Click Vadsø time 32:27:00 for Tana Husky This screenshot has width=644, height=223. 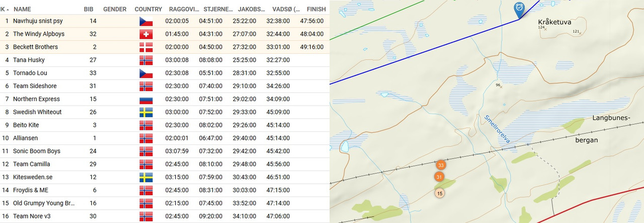(x=278, y=60)
